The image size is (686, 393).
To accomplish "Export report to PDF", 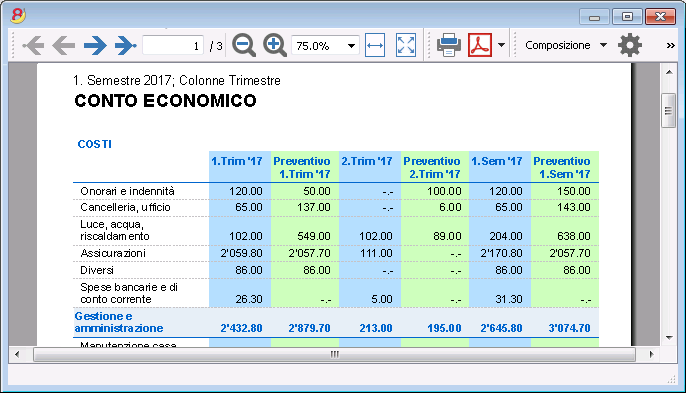I will click(x=480, y=45).
